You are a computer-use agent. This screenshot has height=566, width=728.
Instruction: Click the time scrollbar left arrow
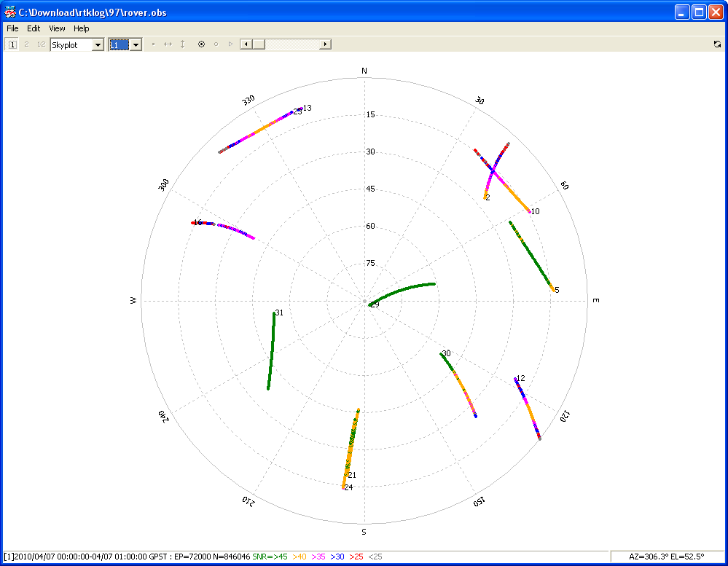tap(246, 44)
